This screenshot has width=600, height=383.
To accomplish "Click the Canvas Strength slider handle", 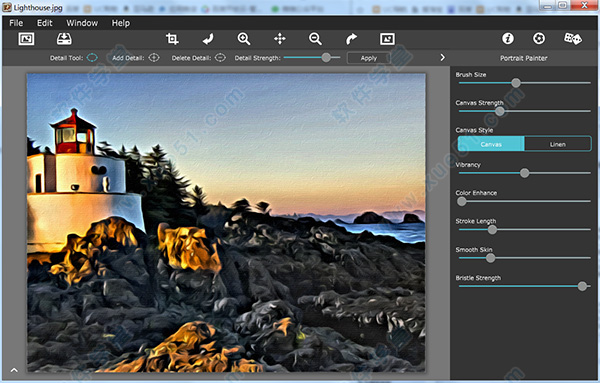I will tap(500, 111).
